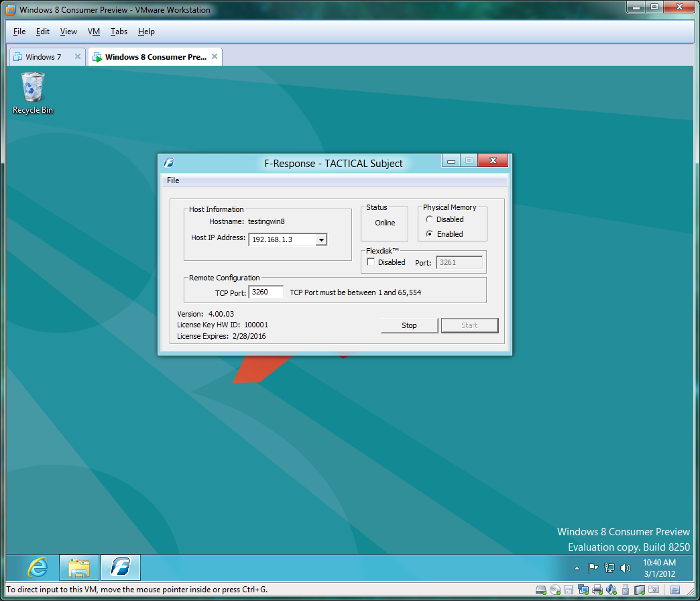Click Flexdisk Port field showing 3261
The image size is (700, 601).
[x=459, y=262]
